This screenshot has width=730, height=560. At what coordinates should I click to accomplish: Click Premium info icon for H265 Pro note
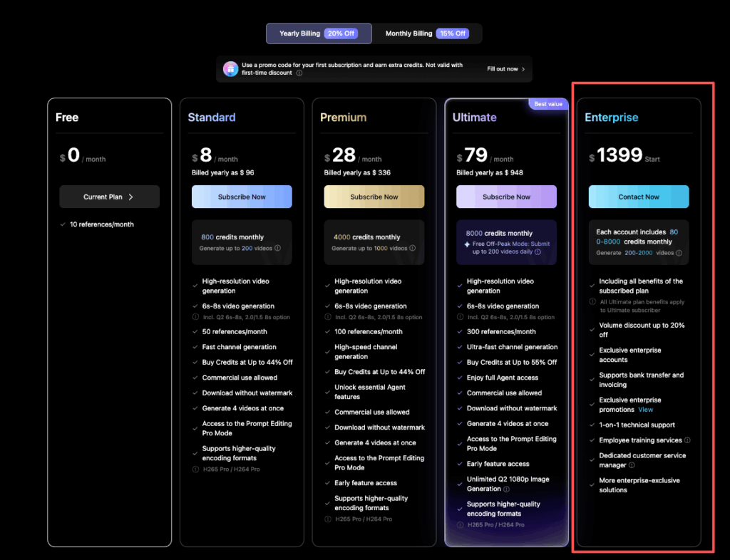pos(328,519)
